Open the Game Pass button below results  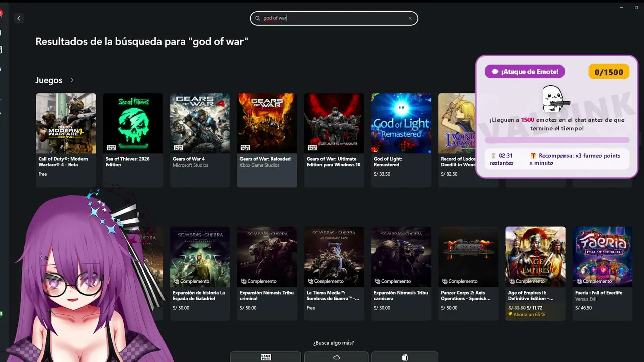[266, 357]
